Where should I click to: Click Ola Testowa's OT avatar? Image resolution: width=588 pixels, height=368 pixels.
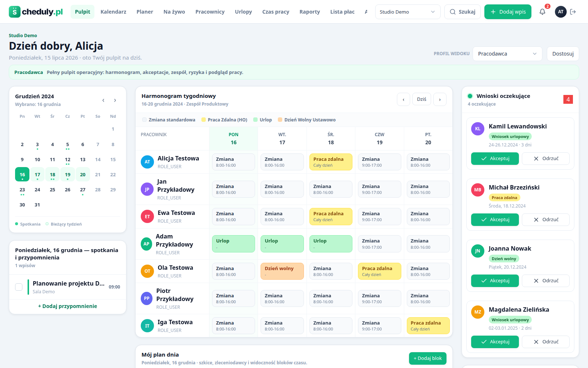click(x=147, y=271)
